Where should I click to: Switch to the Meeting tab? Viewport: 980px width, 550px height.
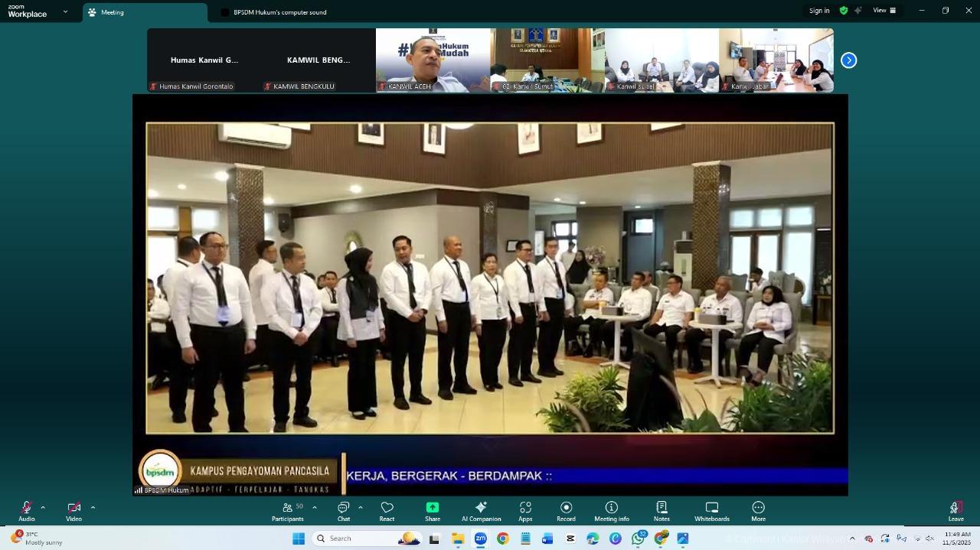coord(112,12)
